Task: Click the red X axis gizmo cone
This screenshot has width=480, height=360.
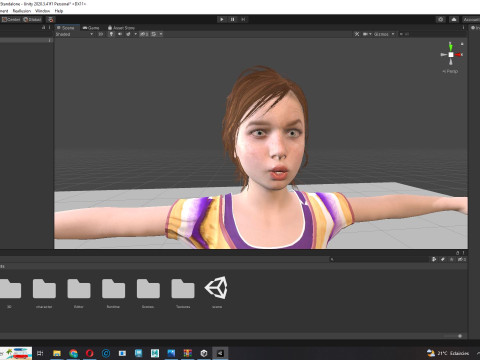Action: coord(459,55)
